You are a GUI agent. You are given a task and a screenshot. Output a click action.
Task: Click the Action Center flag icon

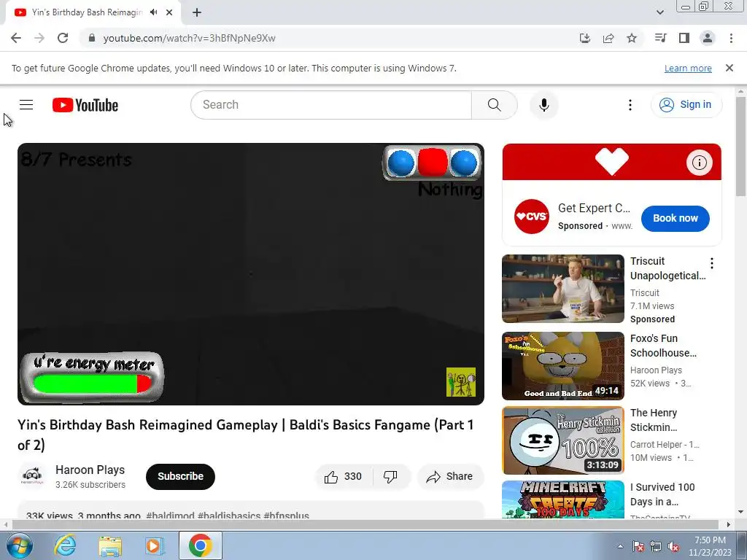pyautogui.click(x=638, y=546)
